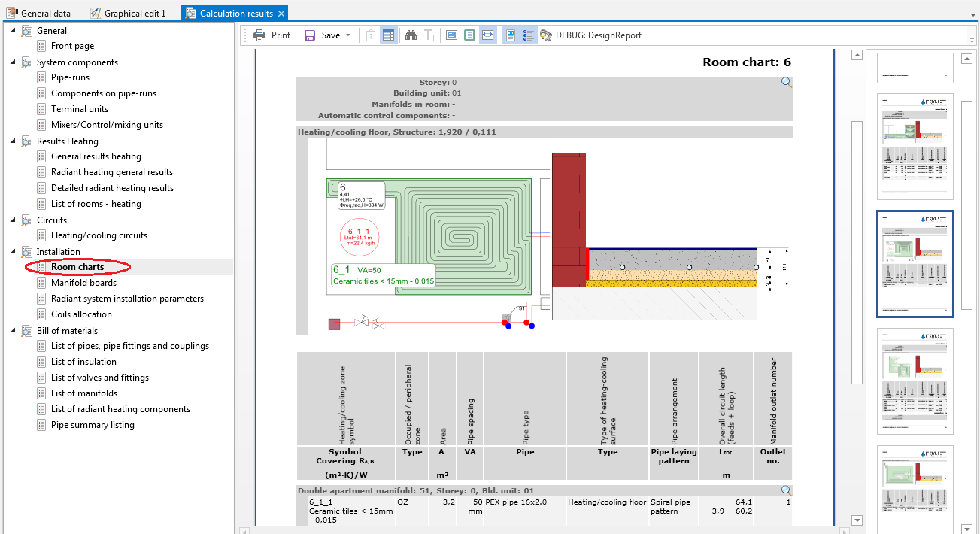Click the Print button in the toolbar

(272, 35)
